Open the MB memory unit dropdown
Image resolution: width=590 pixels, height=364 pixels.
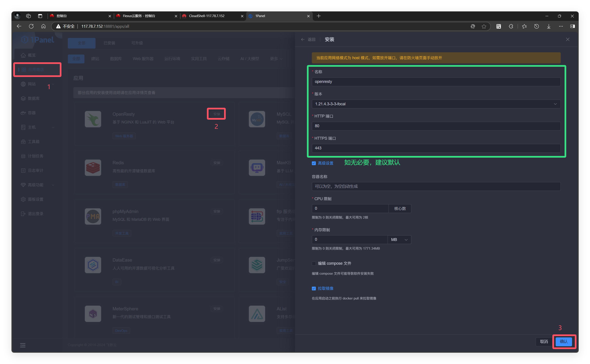point(399,240)
